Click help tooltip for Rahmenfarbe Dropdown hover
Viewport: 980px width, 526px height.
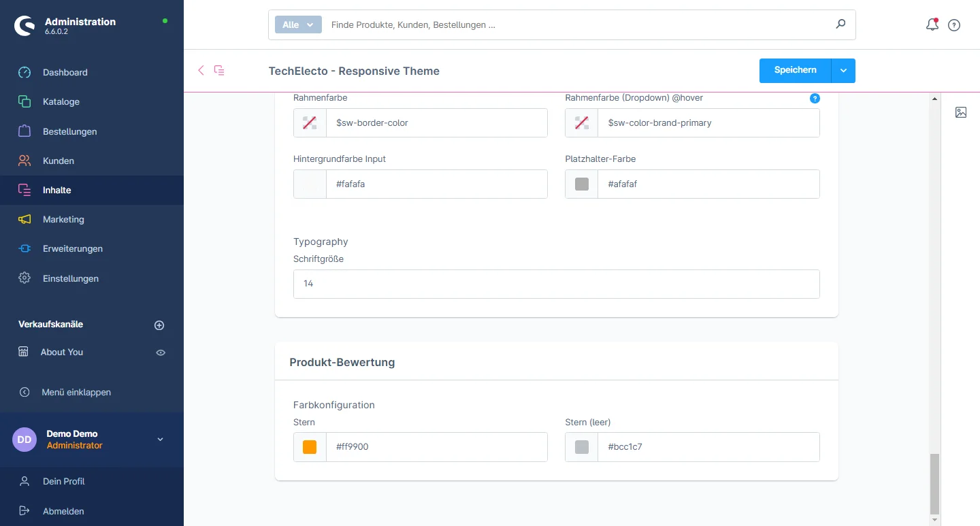(x=815, y=98)
